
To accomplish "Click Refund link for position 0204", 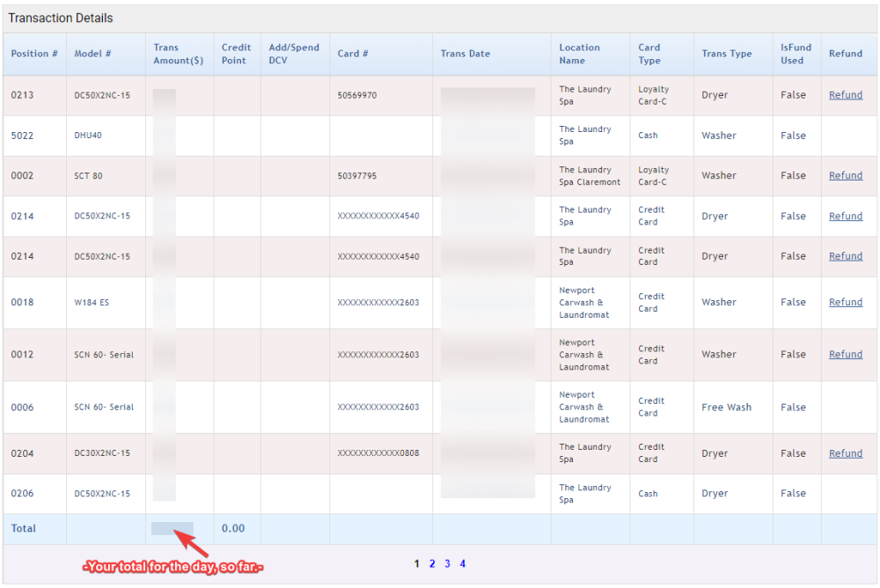I will (x=845, y=453).
